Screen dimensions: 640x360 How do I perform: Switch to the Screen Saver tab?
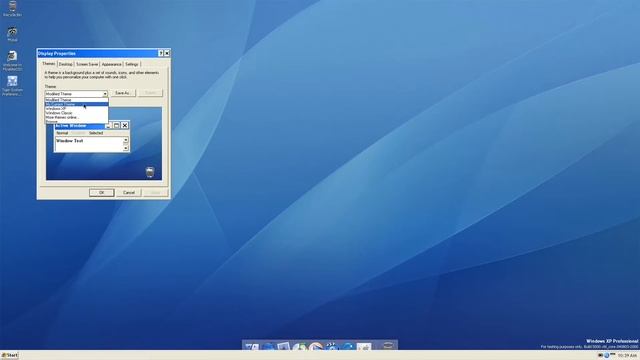coord(87,64)
